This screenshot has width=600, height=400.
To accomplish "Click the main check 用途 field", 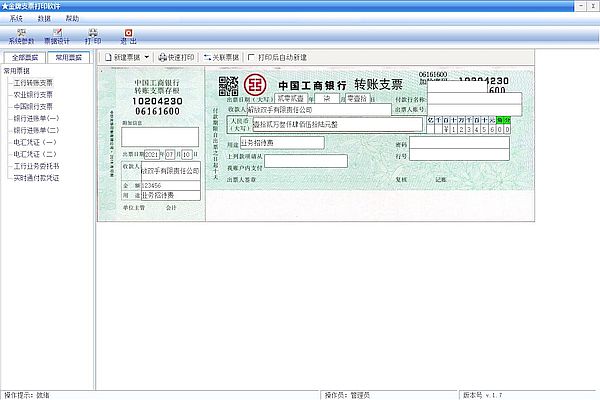I will pyautogui.click(x=282, y=143).
